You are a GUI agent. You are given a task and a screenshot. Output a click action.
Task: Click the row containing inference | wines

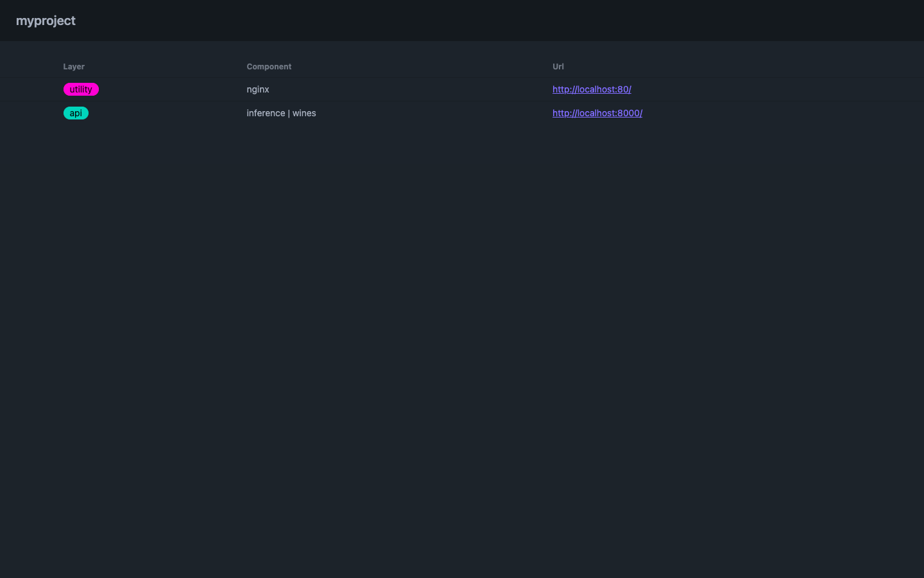[385, 113]
